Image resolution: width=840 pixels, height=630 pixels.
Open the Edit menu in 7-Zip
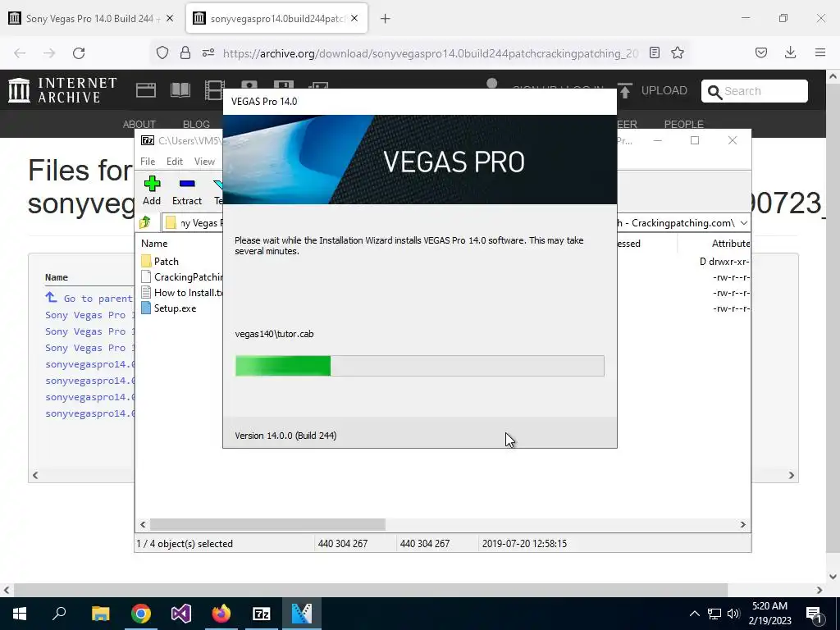point(175,162)
